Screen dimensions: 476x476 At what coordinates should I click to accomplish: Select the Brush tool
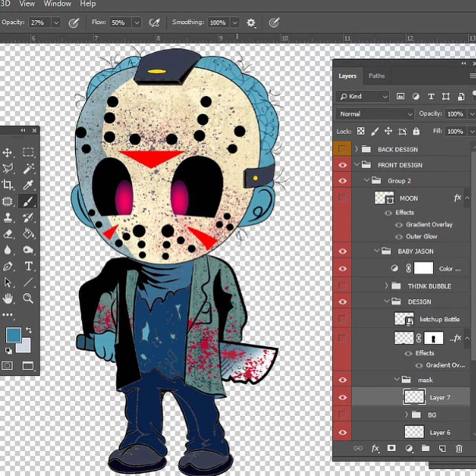pos(28,201)
